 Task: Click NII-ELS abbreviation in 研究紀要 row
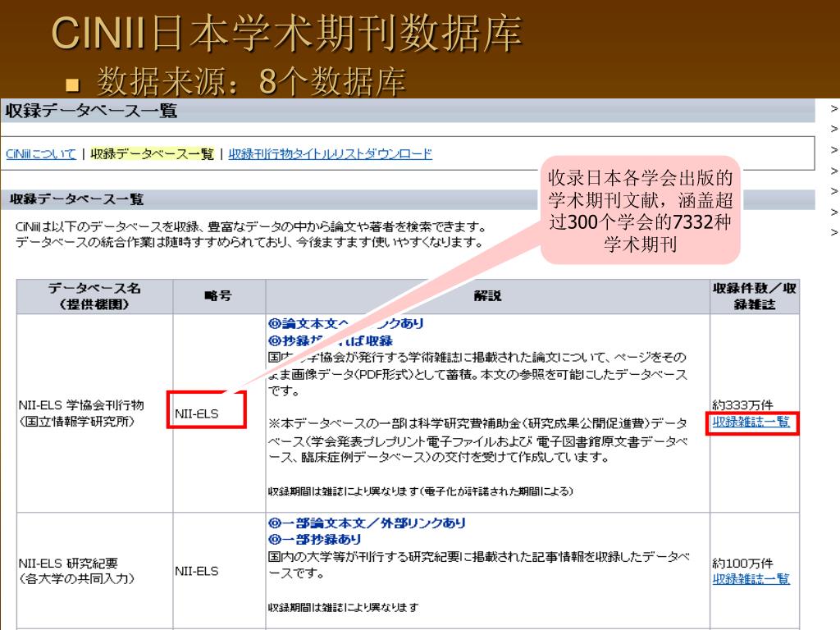(x=197, y=572)
